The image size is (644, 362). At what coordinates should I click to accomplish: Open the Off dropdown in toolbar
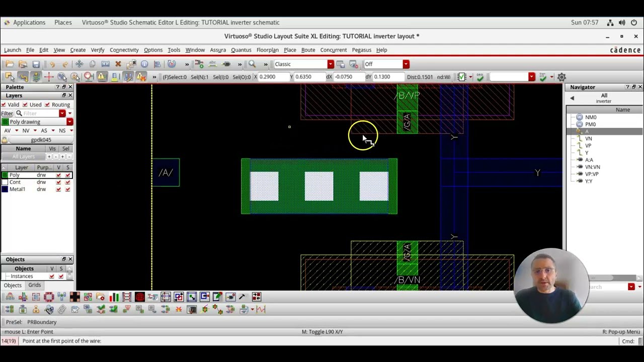[406, 64]
